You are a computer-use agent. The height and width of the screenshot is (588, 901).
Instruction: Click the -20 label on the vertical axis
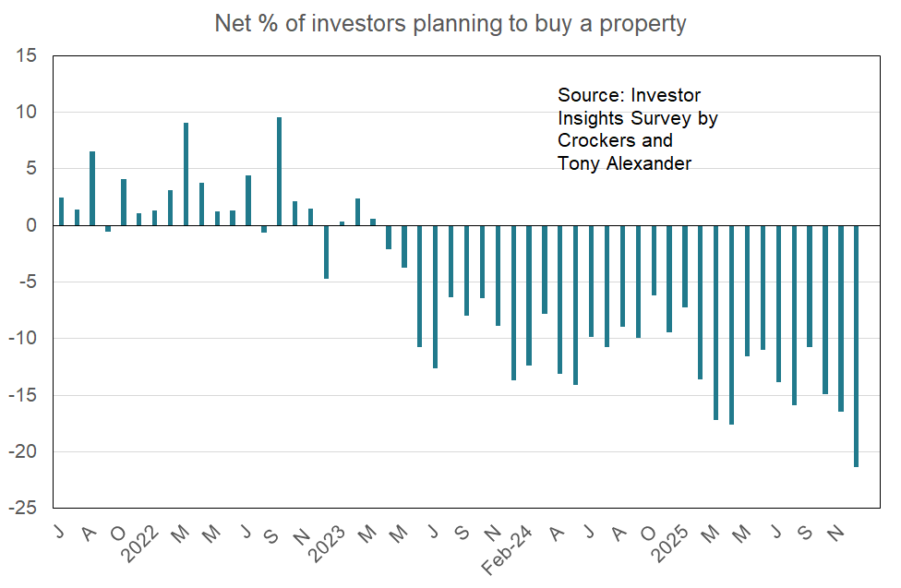click(x=23, y=451)
